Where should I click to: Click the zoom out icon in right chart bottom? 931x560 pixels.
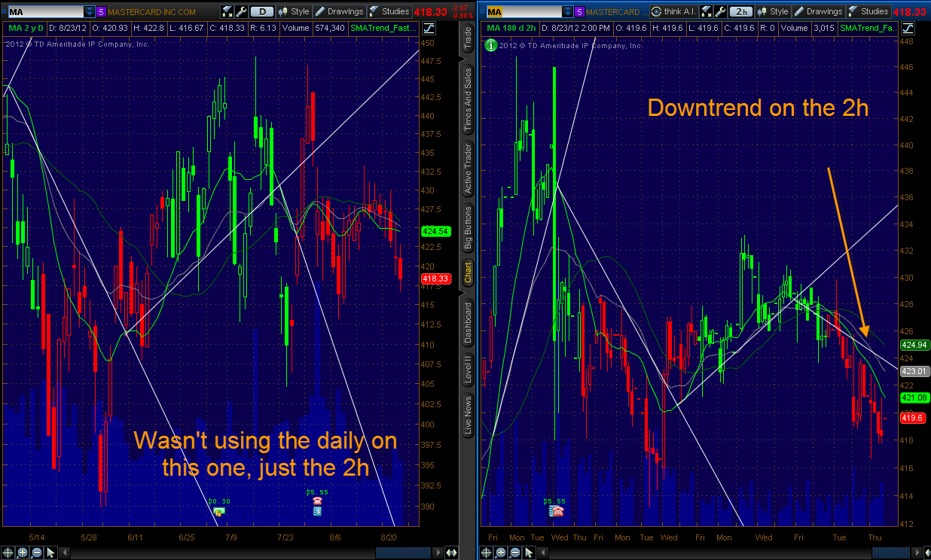click(x=516, y=552)
